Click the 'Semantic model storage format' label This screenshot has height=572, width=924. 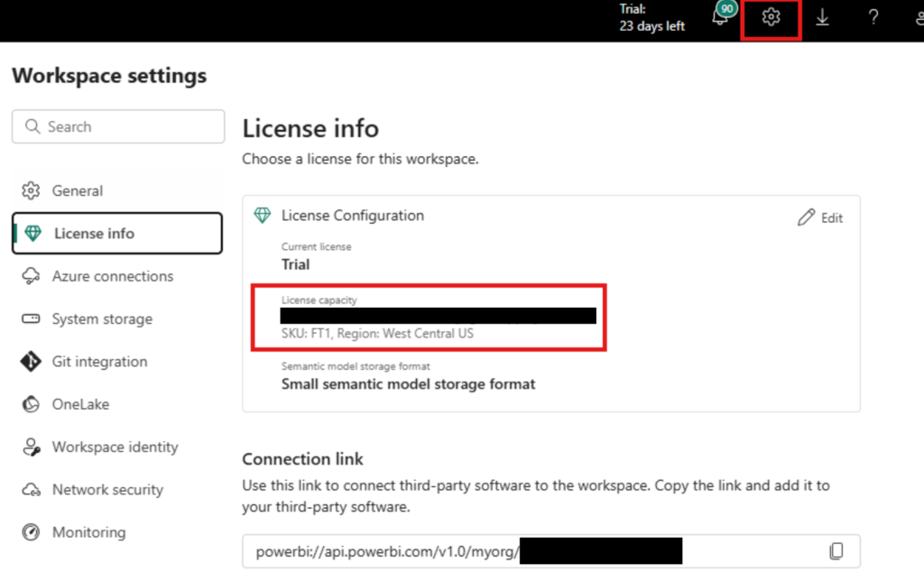click(356, 366)
